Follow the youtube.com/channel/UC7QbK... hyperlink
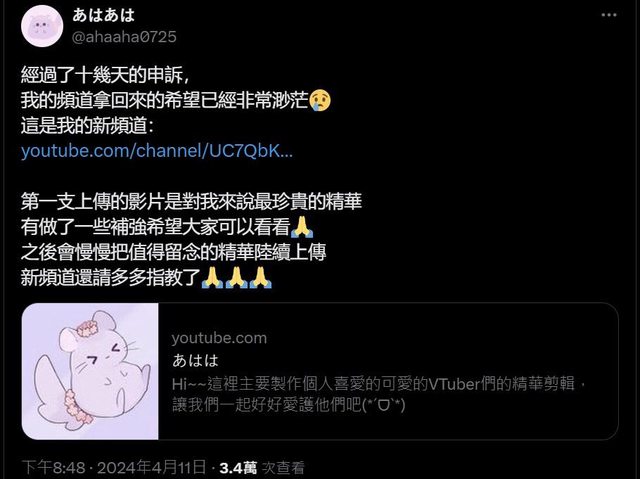 point(157,151)
